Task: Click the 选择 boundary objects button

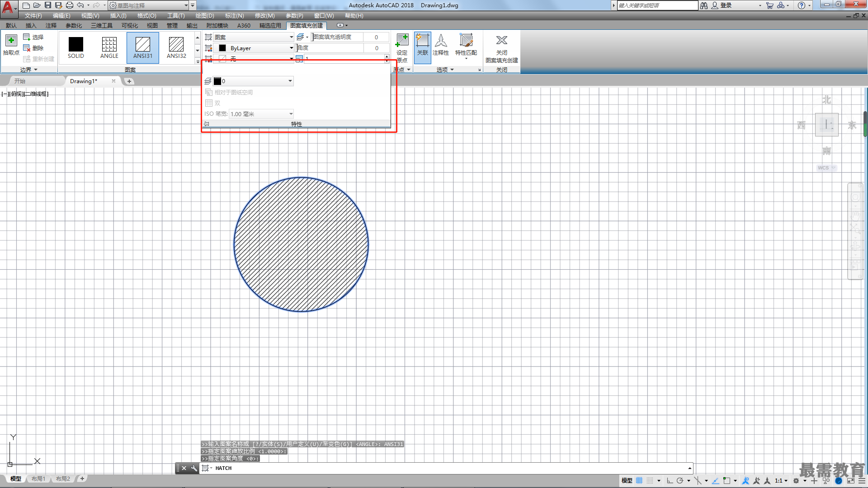Action: (33, 37)
